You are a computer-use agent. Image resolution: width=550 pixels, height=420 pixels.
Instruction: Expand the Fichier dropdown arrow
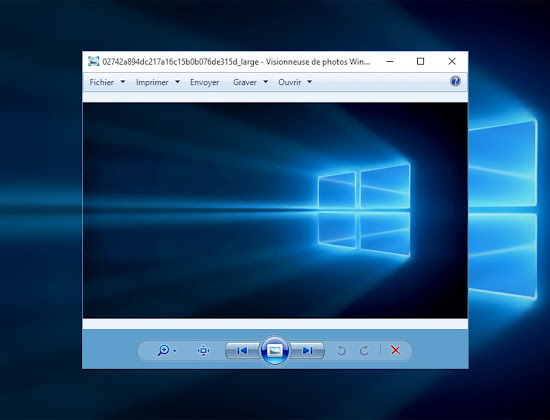123,82
